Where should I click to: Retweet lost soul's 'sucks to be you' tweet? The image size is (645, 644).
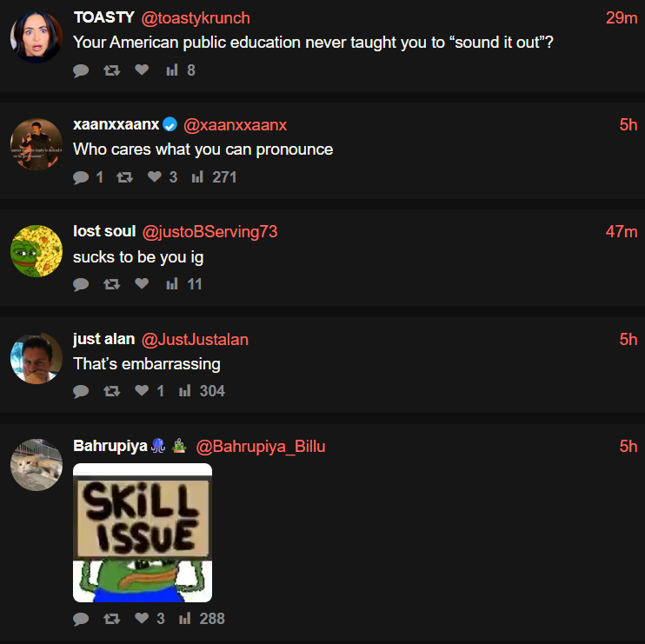pyautogui.click(x=111, y=284)
